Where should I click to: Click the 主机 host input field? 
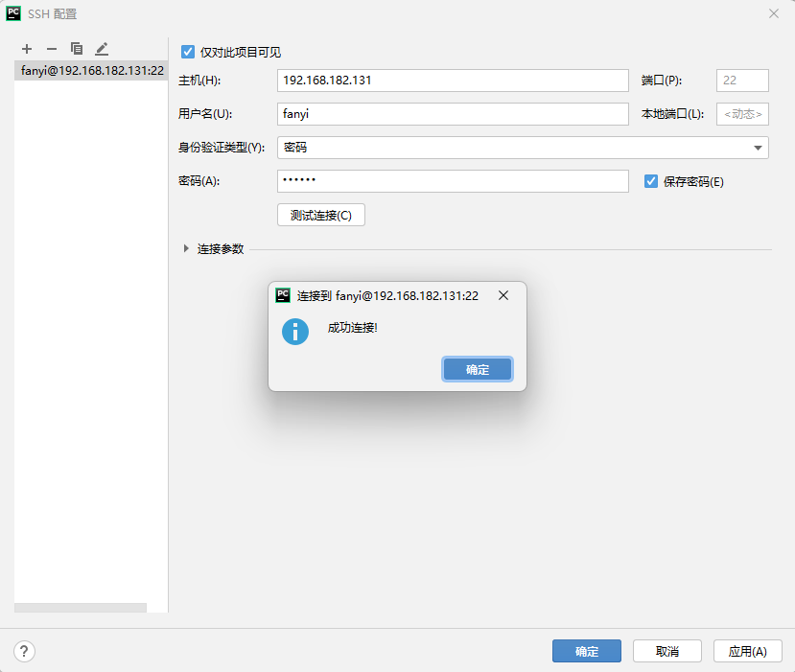coord(453,81)
